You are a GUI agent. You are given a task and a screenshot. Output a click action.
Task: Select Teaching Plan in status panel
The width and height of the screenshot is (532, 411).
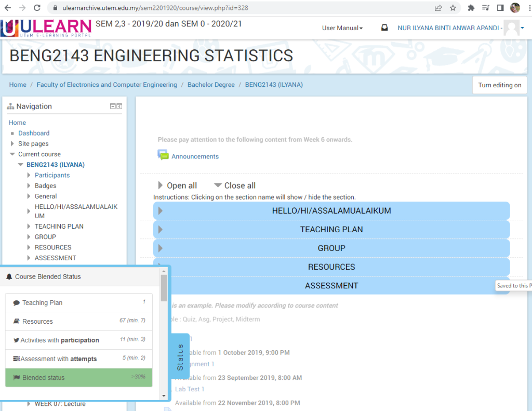point(42,303)
